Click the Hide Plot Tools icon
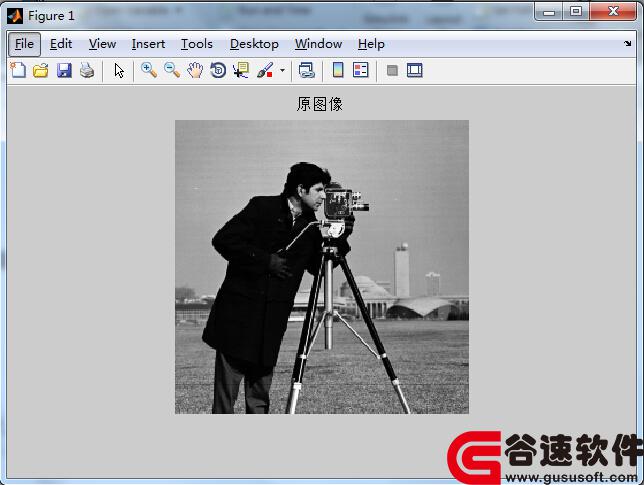 392,71
